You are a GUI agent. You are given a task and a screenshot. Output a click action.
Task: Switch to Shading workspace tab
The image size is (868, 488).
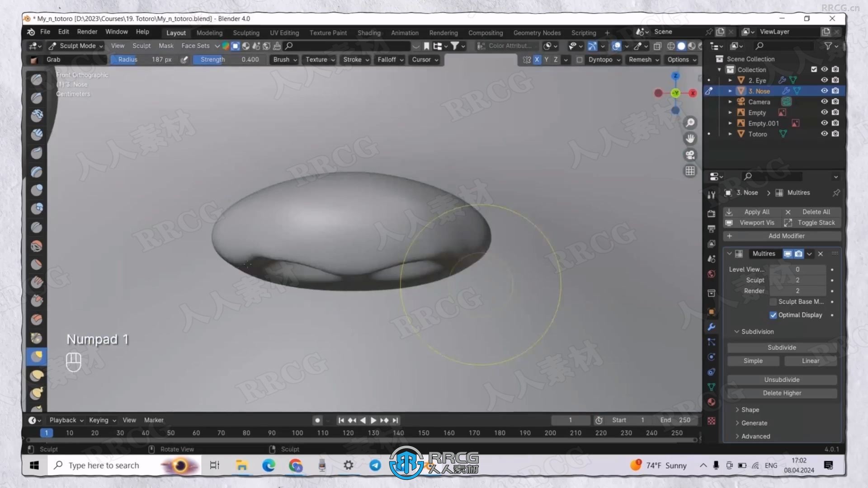(x=369, y=33)
